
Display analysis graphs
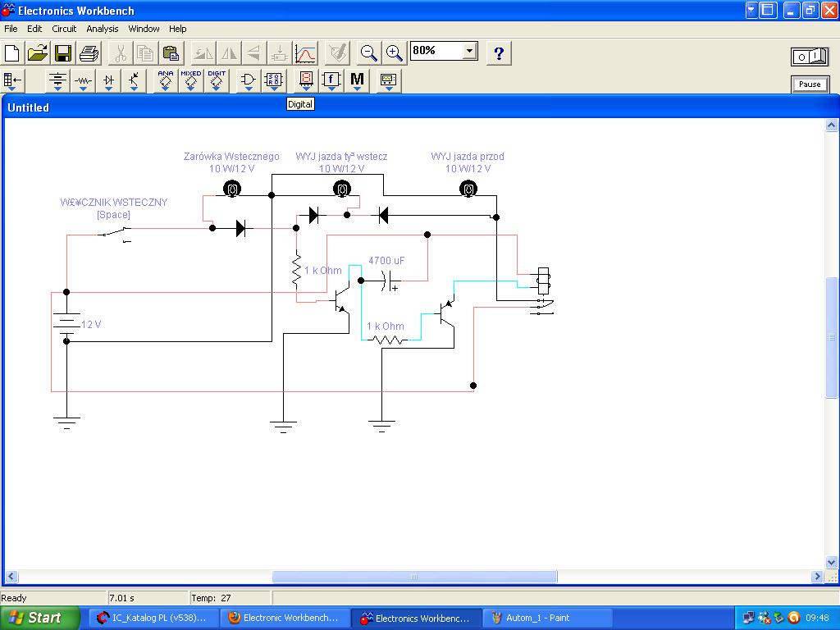pos(305,53)
